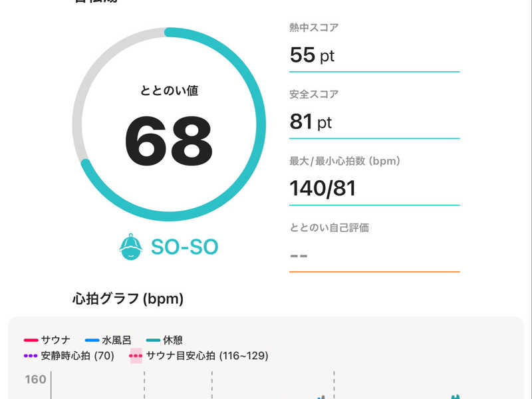The image size is (532, 399).
Task: Click the purple dotted 安静時心拍 legend marker
Action: [x=31, y=356]
